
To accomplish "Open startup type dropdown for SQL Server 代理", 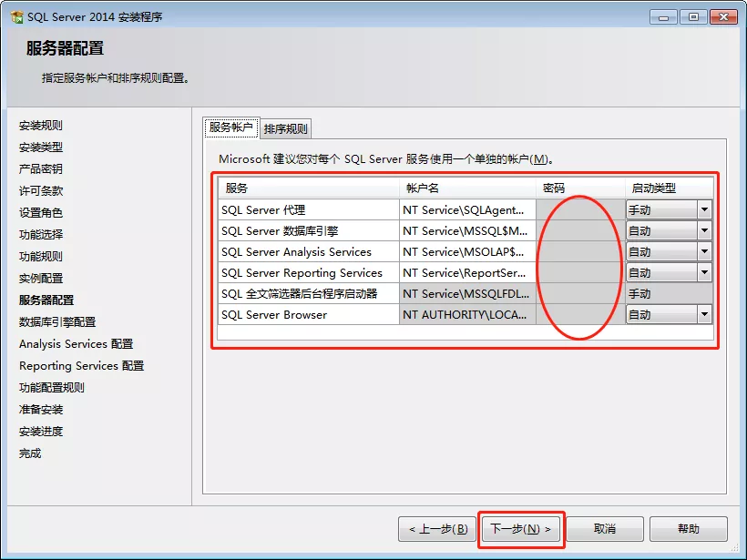I will click(704, 209).
